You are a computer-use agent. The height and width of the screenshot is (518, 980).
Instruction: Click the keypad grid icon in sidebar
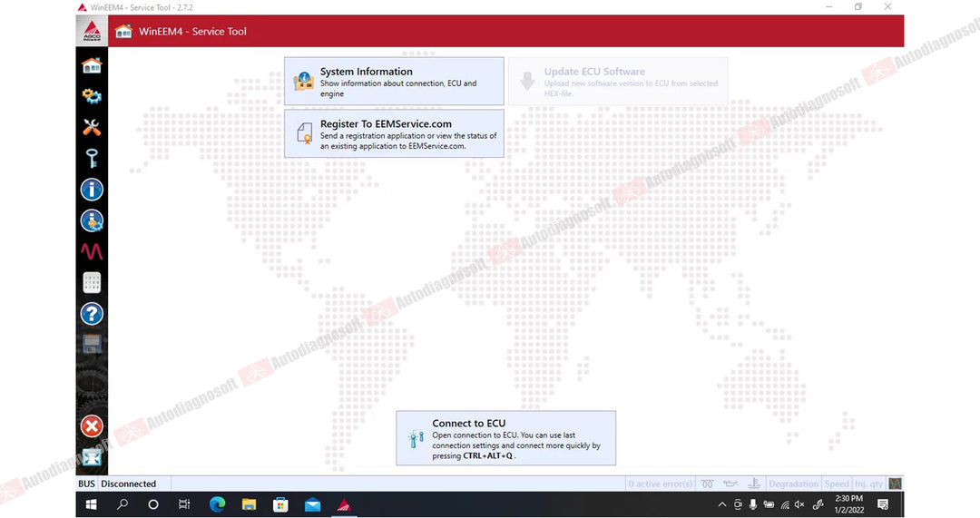tap(92, 282)
